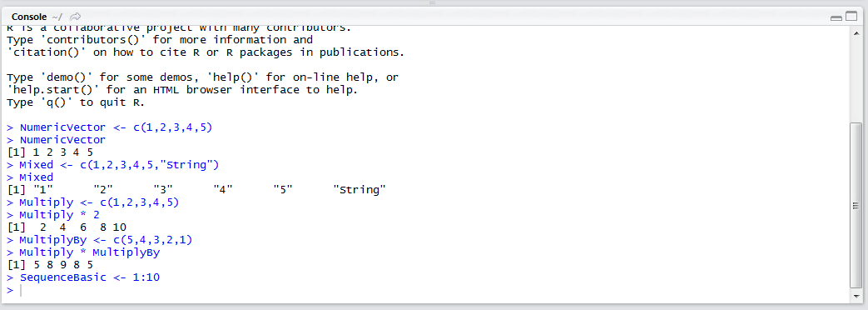The height and width of the screenshot is (310, 868).
Task: Click the scrollbar up arrow
Action: click(x=856, y=33)
